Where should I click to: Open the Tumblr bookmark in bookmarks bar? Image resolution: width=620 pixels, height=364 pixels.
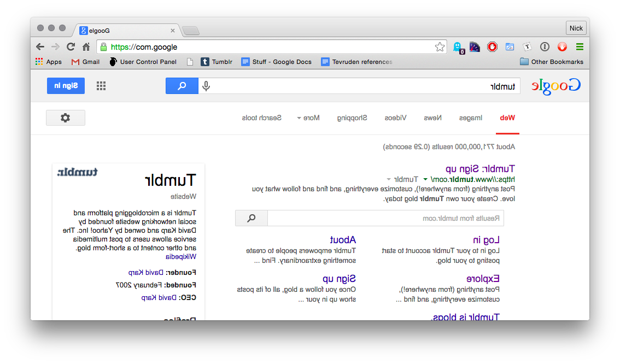(217, 62)
